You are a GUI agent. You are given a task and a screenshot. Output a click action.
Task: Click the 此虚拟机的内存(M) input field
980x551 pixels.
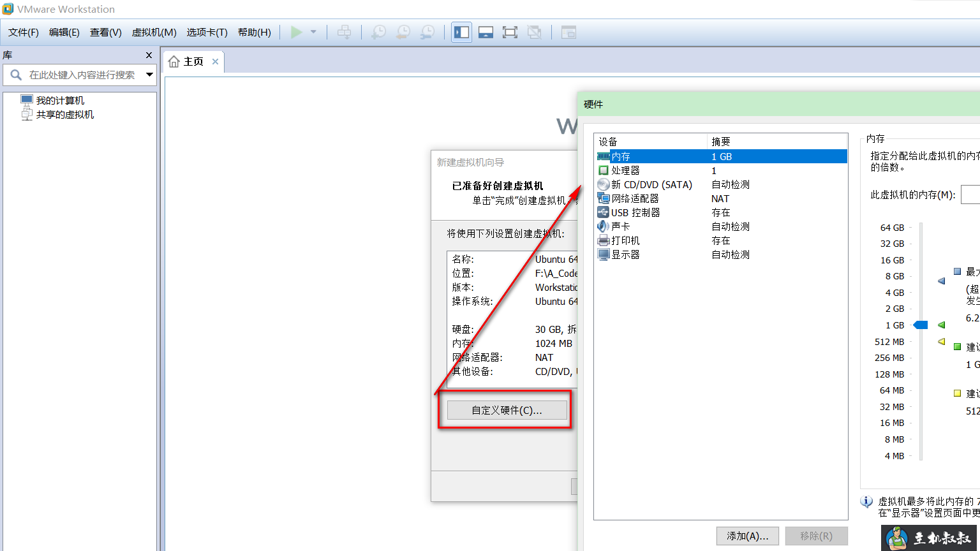[x=970, y=195]
